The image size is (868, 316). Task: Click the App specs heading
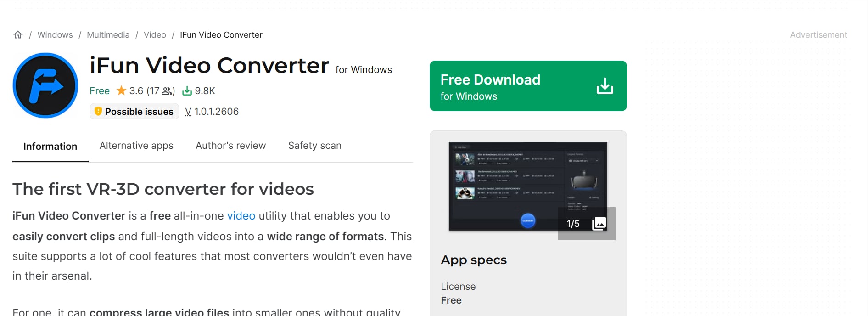pyautogui.click(x=474, y=260)
